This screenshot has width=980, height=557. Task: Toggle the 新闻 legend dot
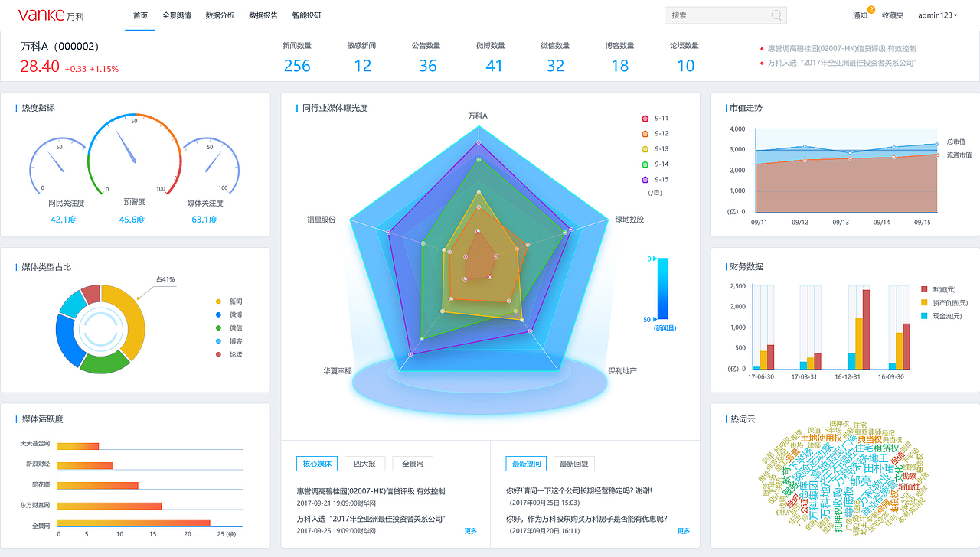click(218, 301)
